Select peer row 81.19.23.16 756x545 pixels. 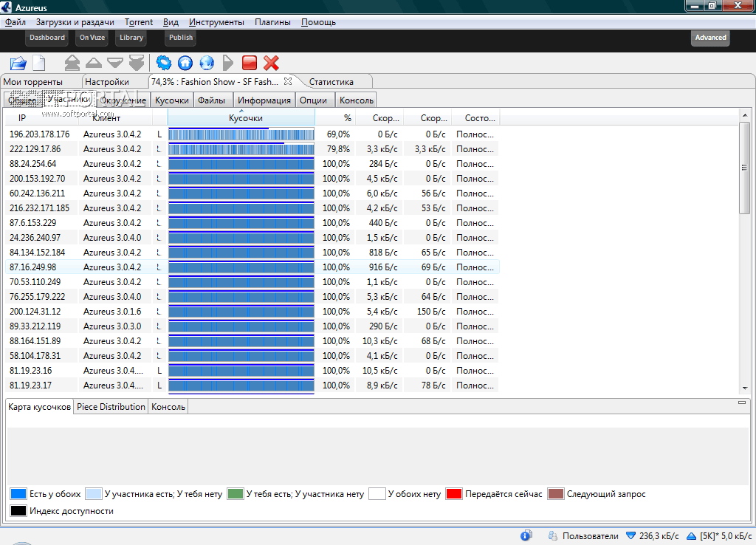coord(252,371)
